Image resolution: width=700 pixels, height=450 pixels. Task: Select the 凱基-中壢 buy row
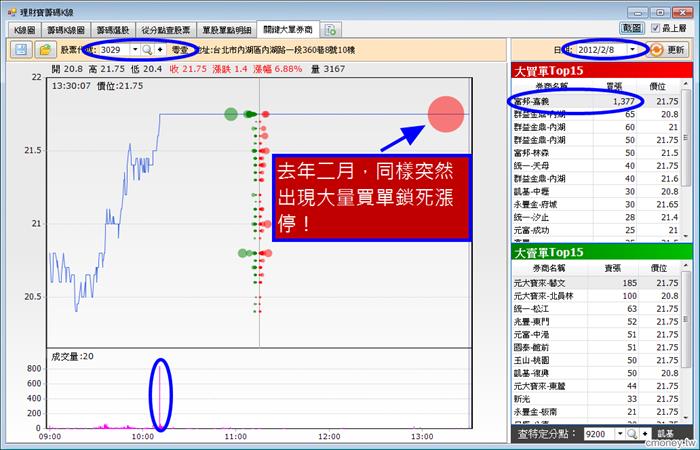click(596, 192)
